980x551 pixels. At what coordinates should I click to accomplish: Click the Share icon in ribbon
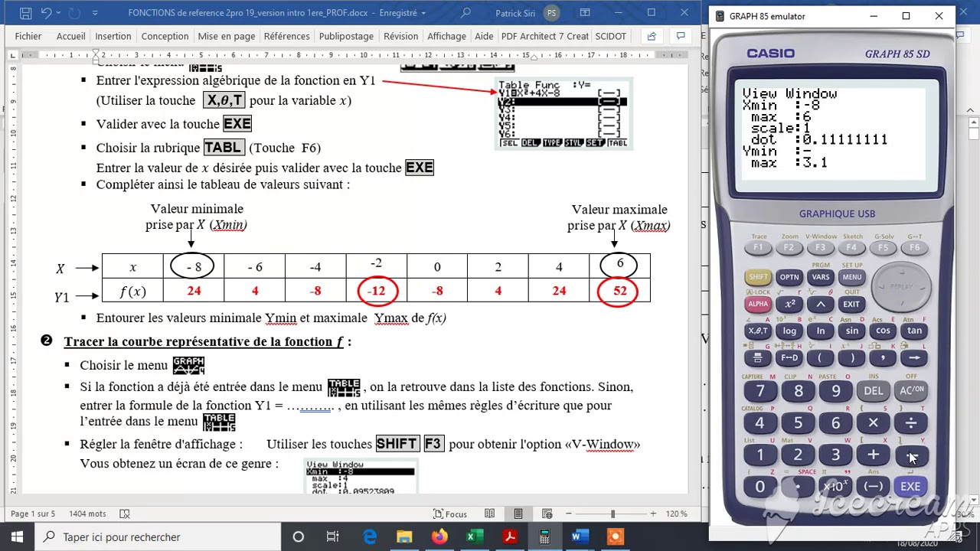652,36
